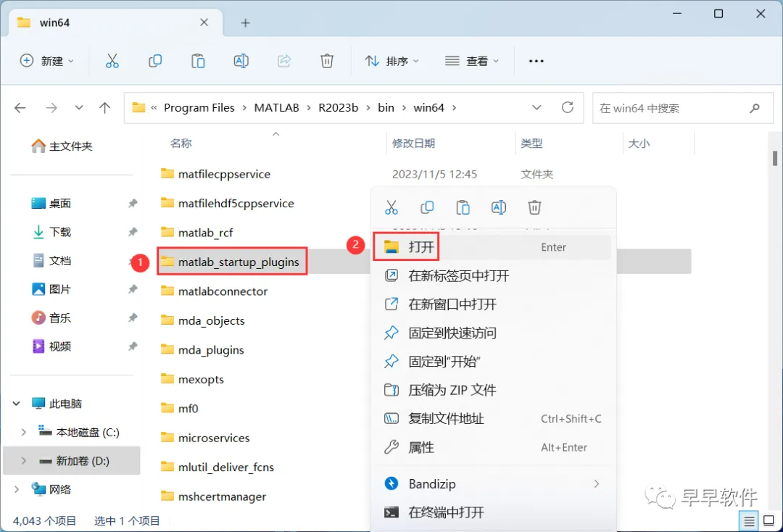783x532 pixels.
Task: Click Copy icon in context menu
Action: [427, 207]
